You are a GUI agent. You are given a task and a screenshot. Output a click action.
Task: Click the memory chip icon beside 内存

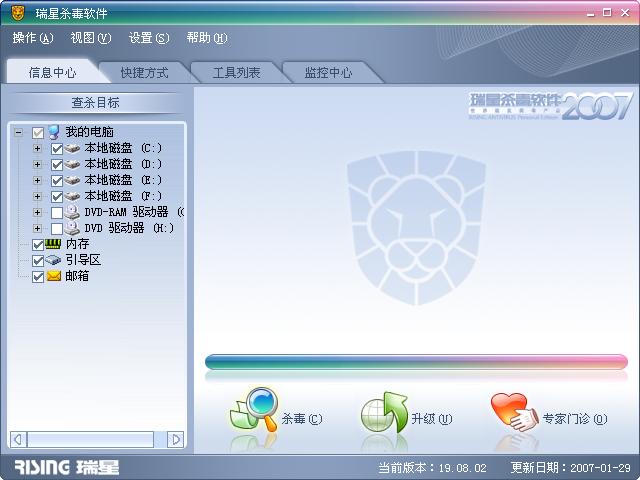pyautogui.click(x=53, y=244)
